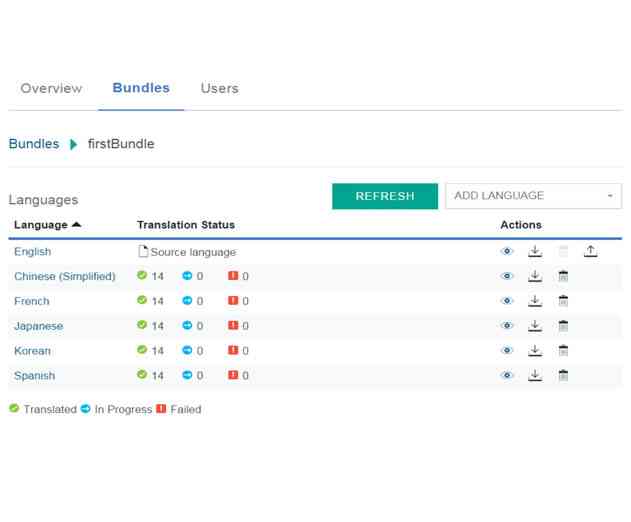This screenshot has height=522, width=631.
Task: Click the breadcrumb arrow after Bundles
Action: pyautogui.click(x=73, y=144)
